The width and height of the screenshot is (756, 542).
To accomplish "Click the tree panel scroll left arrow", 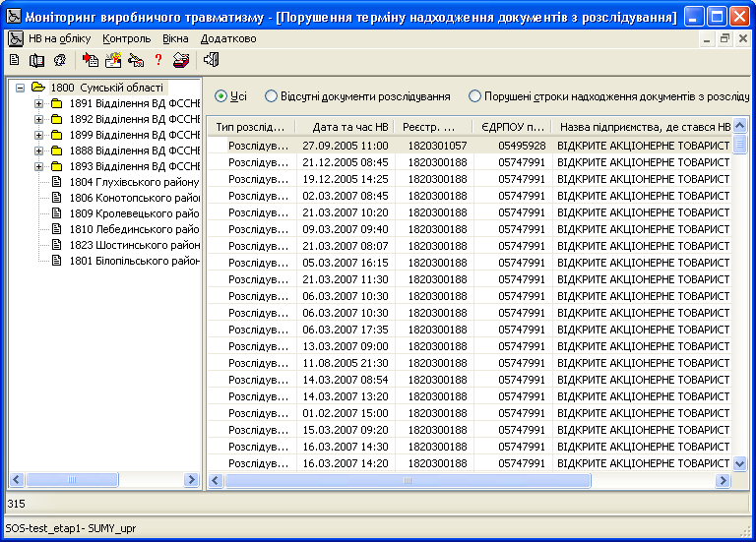I will [17, 479].
